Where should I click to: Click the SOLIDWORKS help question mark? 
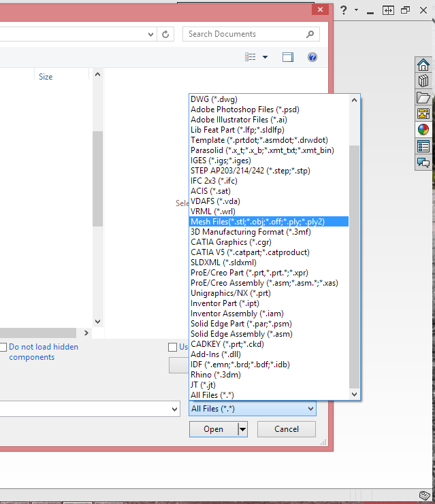pyautogui.click(x=344, y=10)
